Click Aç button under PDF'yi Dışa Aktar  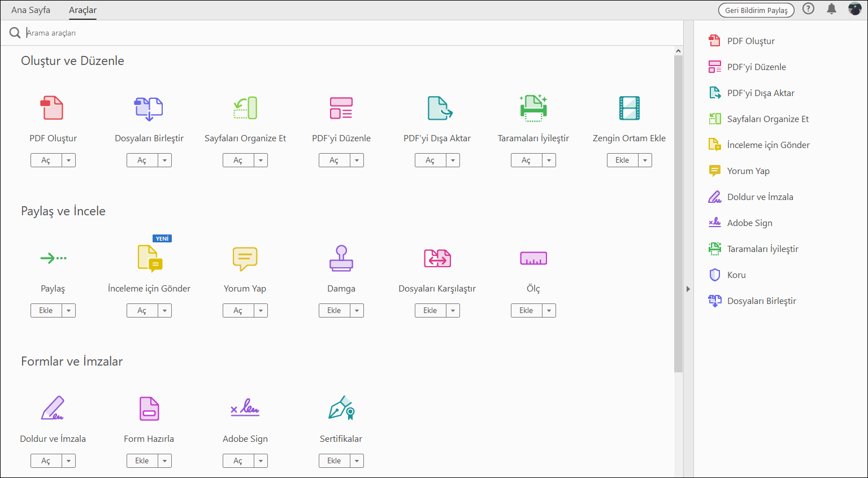tap(430, 160)
